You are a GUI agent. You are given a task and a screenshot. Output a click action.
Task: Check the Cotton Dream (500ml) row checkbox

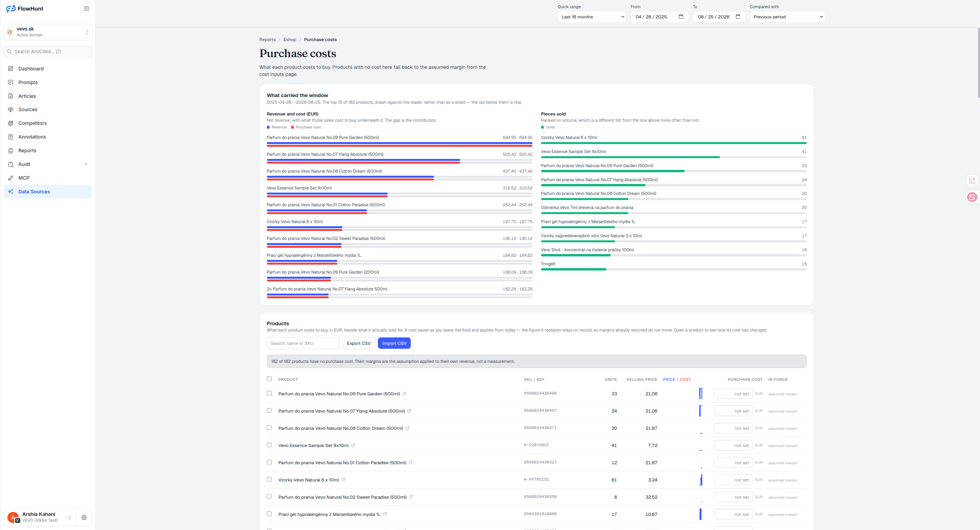pyautogui.click(x=269, y=428)
